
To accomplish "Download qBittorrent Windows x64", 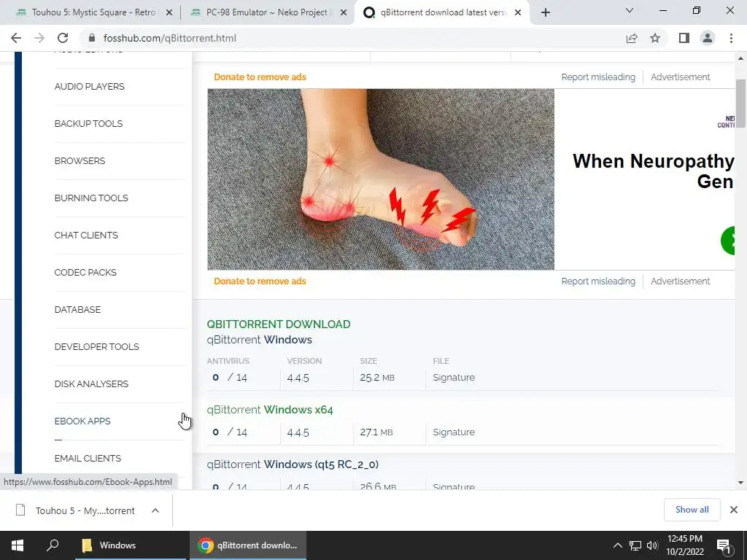I will point(270,410).
